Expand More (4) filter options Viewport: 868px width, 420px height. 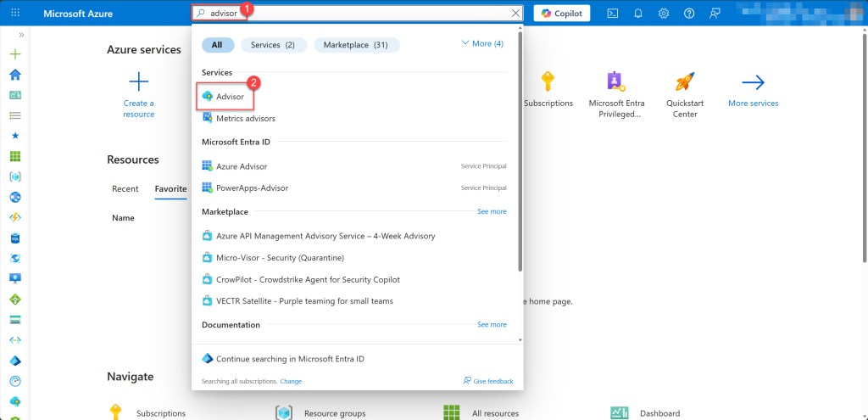(481, 43)
